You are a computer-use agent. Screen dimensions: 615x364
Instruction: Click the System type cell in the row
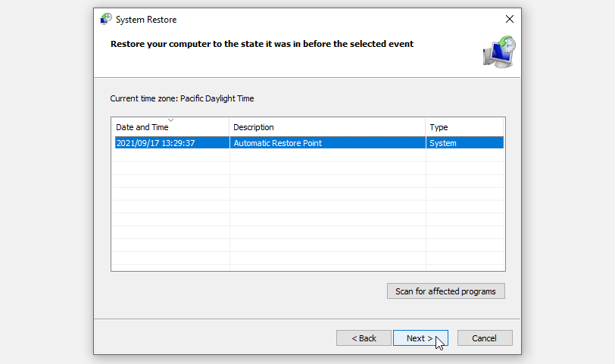[443, 142]
